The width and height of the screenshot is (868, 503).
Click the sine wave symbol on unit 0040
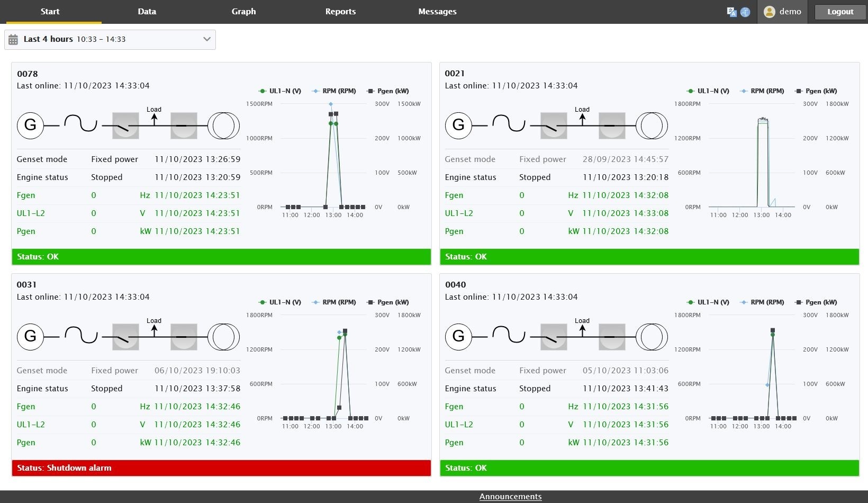(x=509, y=335)
